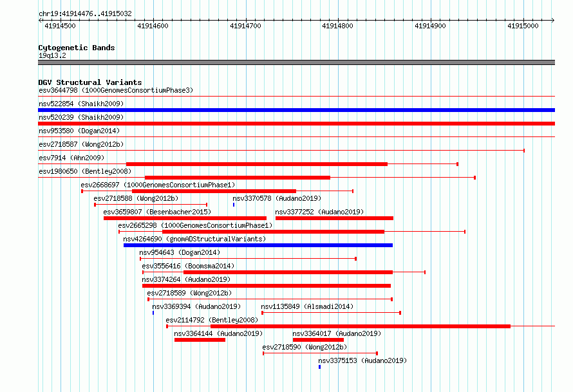Click the esv2718589 (Wong2012b) label
Screen dimensions: 573x392
[x=189, y=293]
